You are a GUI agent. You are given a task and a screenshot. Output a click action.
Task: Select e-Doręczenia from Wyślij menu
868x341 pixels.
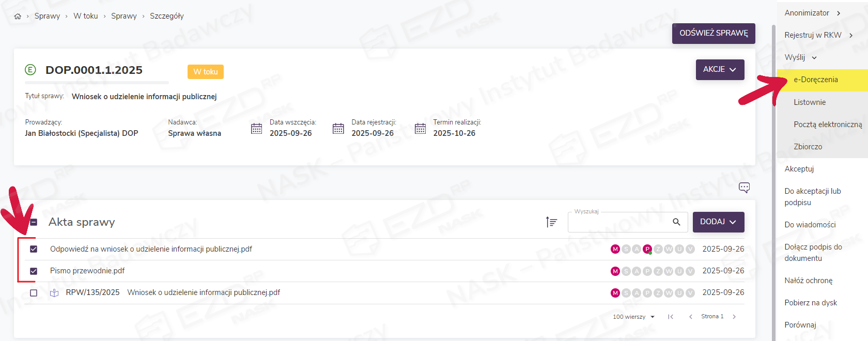tap(816, 80)
